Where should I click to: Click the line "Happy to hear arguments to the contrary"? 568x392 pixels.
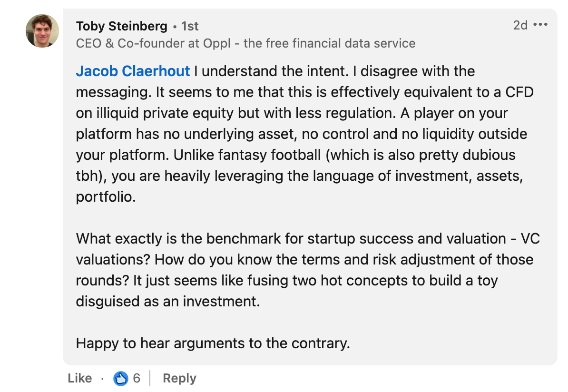(213, 343)
